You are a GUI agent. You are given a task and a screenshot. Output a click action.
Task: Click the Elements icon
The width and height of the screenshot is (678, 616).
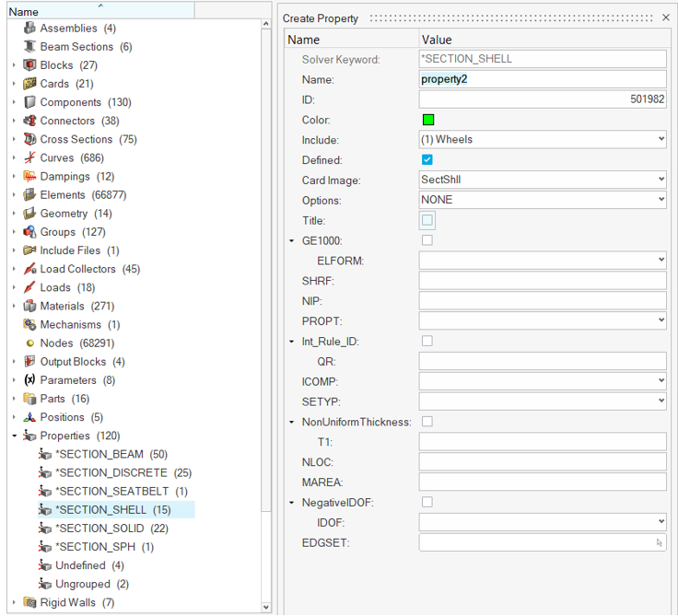(x=29, y=195)
